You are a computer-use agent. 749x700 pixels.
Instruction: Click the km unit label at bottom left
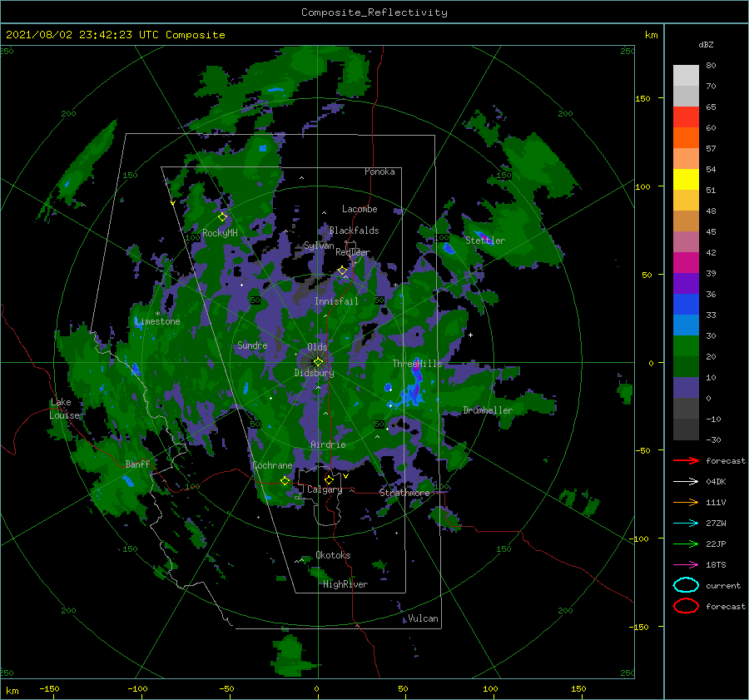[12, 691]
